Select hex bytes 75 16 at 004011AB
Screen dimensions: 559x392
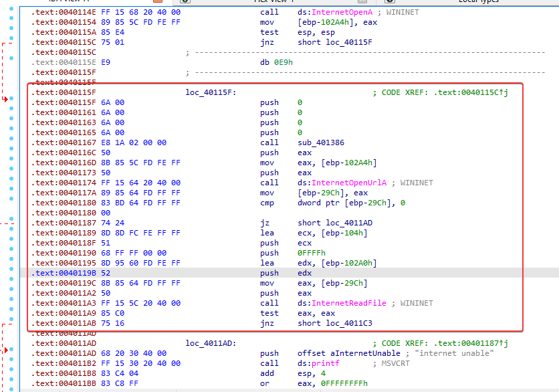(x=112, y=323)
